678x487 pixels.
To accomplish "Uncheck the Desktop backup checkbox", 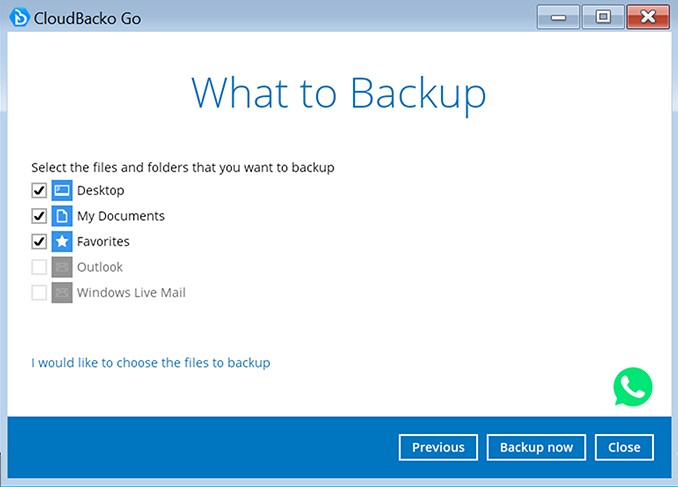I will [x=39, y=190].
